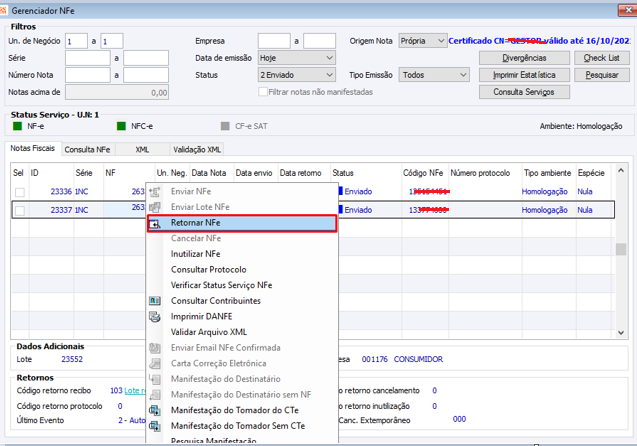
Task: Click the first Número Nota input field
Action: pos(88,75)
